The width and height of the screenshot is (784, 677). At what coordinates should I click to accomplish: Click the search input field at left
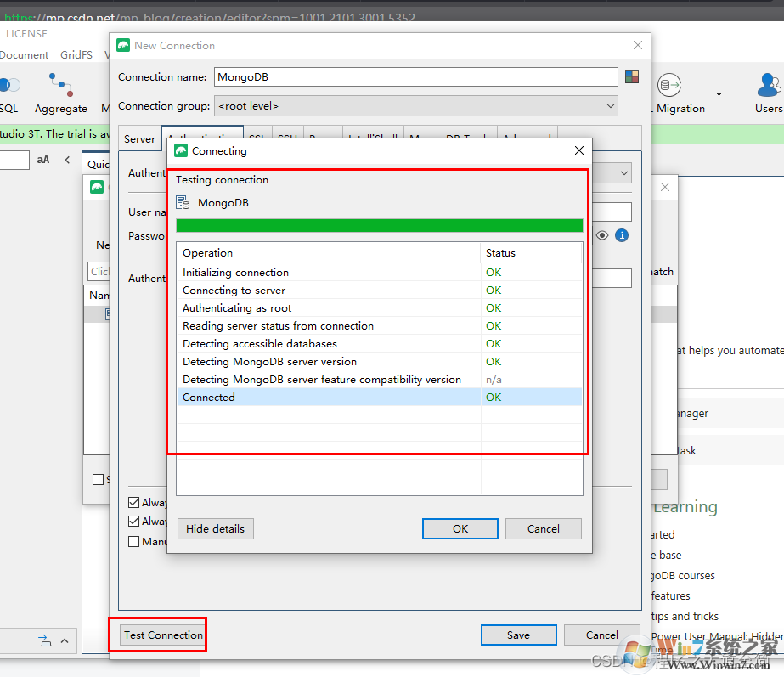pos(14,160)
